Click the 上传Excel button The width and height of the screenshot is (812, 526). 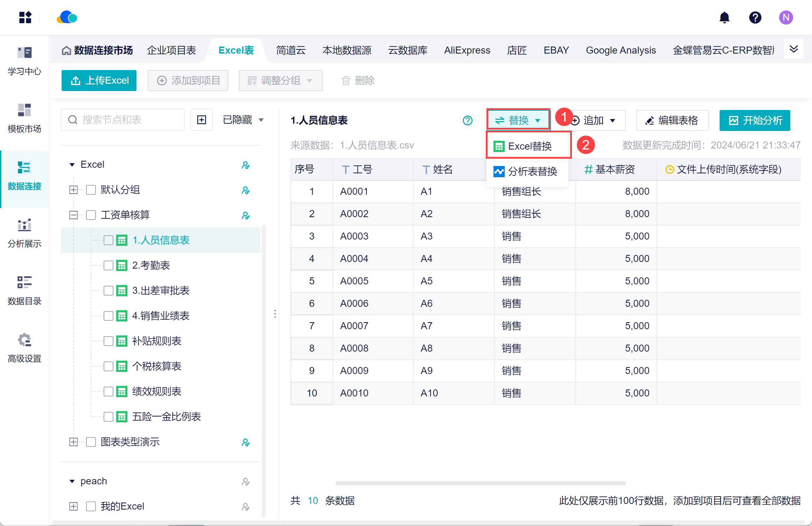(x=99, y=81)
